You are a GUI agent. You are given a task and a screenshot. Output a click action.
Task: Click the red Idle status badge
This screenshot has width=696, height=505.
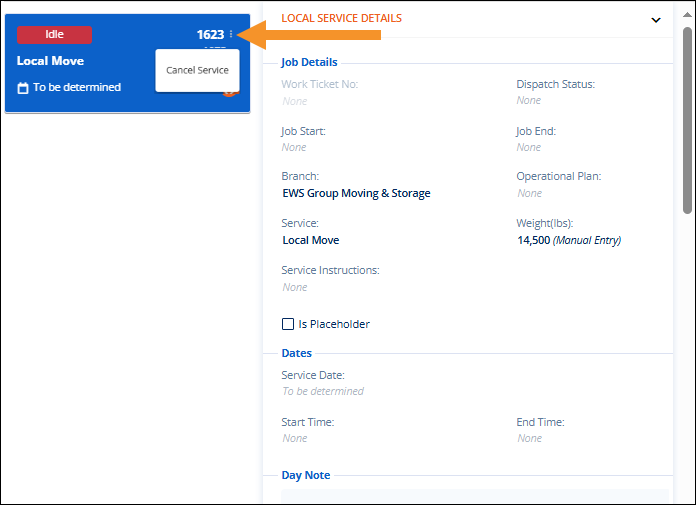(x=54, y=34)
